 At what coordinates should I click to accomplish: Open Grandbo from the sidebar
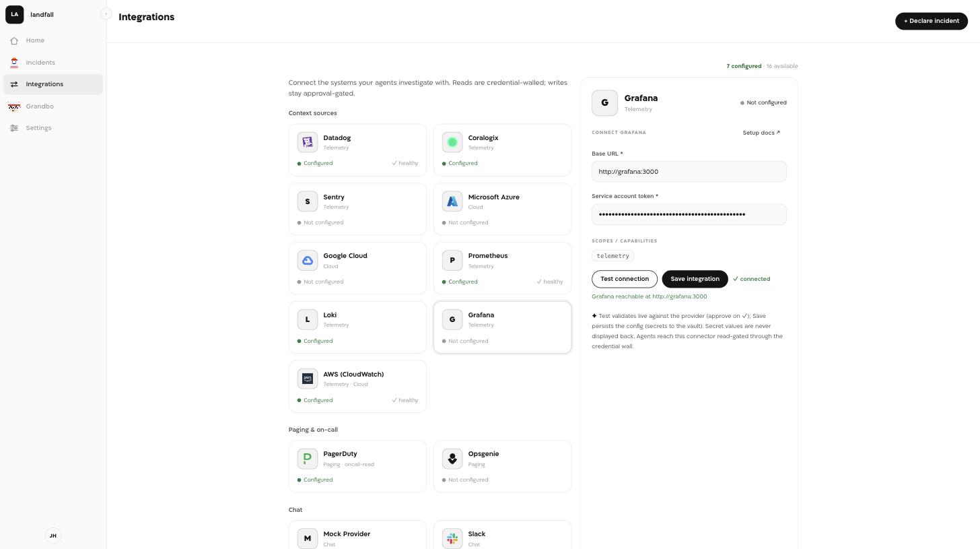point(53,106)
